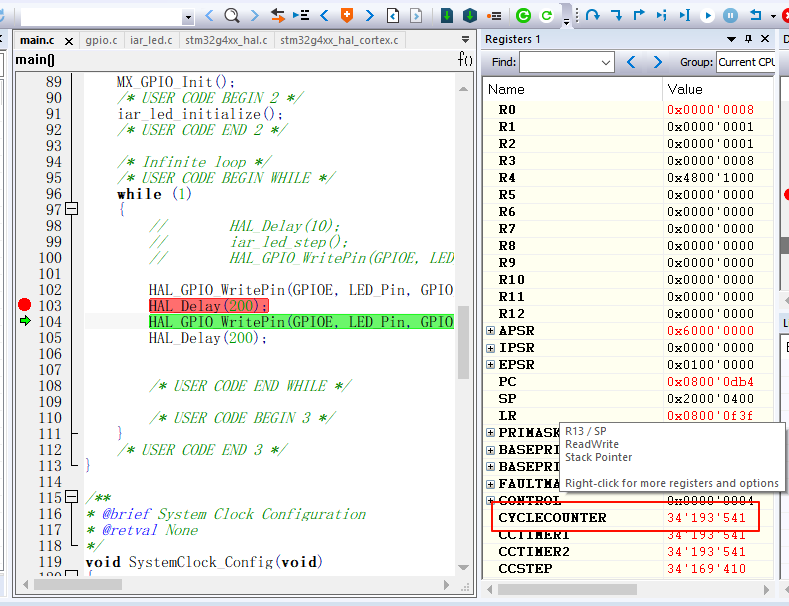Viewport: 789px width, 606px height.
Task: Expand the APSR register
Action: pyautogui.click(x=491, y=331)
